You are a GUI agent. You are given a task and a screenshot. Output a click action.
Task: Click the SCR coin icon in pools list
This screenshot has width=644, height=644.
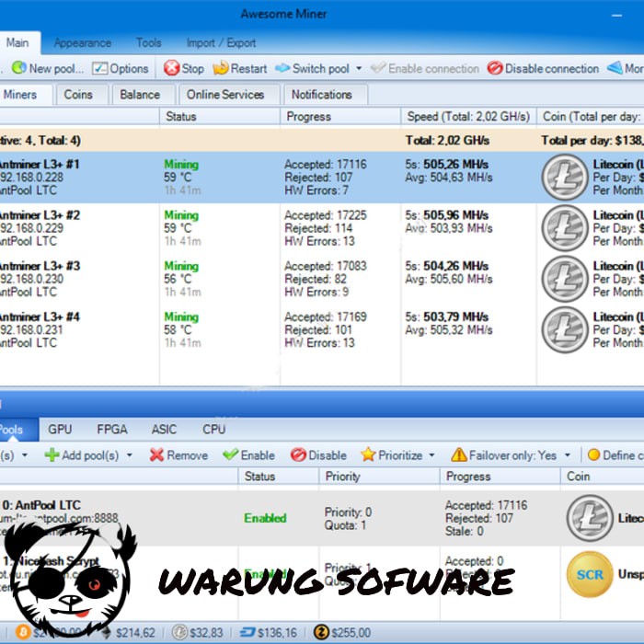pyautogui.click(x=590, y=574)
